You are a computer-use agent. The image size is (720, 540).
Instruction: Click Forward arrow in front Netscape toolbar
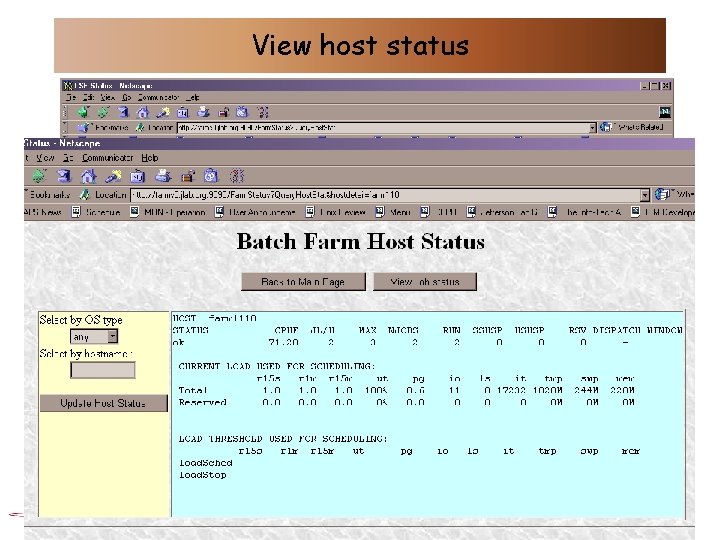(x=39, y=176)
